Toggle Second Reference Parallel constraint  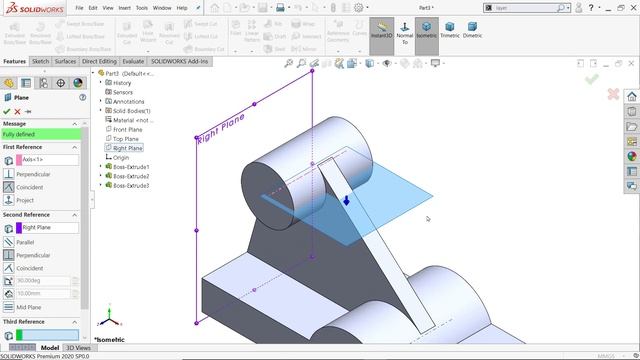9,242
